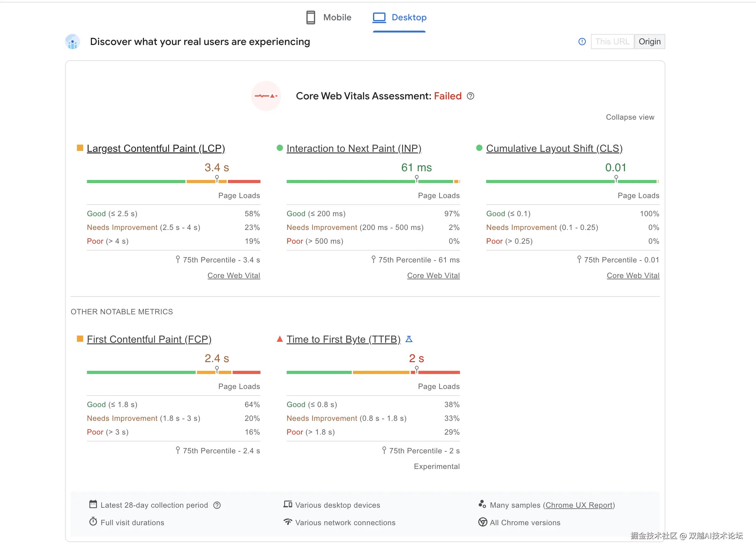The image size is (756, 553).
Task: Collapse view of metric details
Action: 630,117
